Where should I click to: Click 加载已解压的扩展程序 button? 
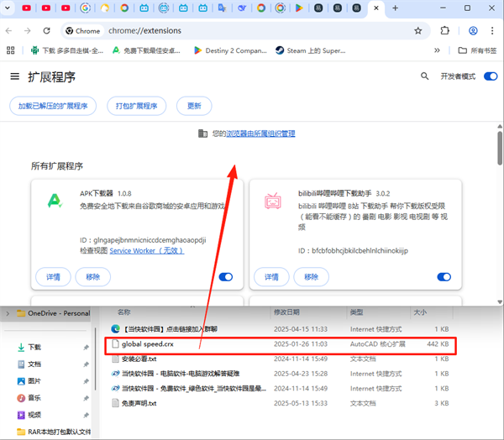pos(53,106)
